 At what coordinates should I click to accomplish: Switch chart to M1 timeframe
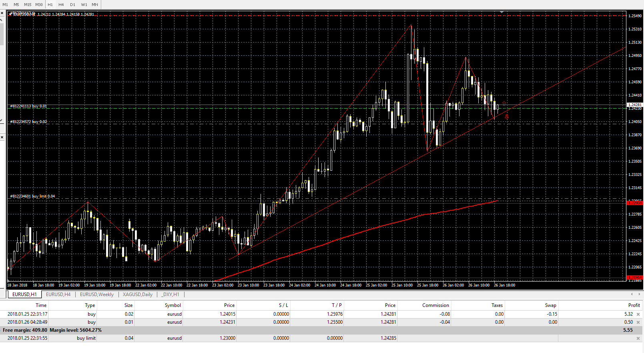pyautogui.click(x=5, y=4)
